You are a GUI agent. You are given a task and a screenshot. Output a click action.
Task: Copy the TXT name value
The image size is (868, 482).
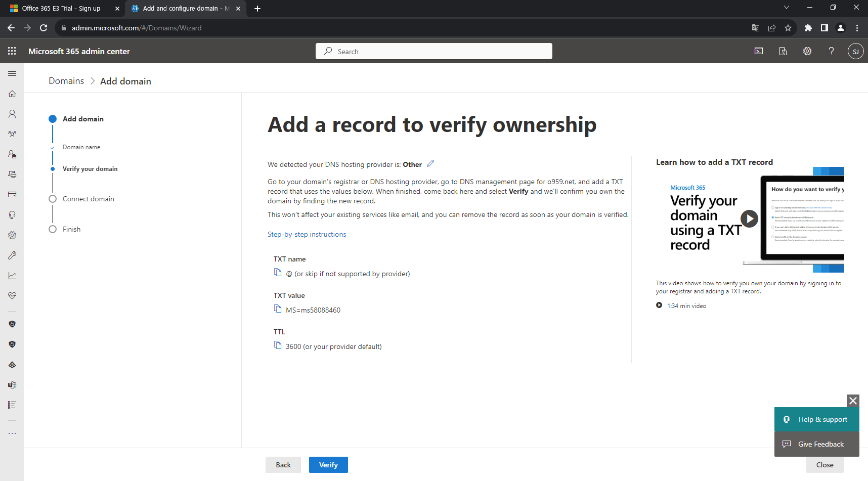click(278, 272)
